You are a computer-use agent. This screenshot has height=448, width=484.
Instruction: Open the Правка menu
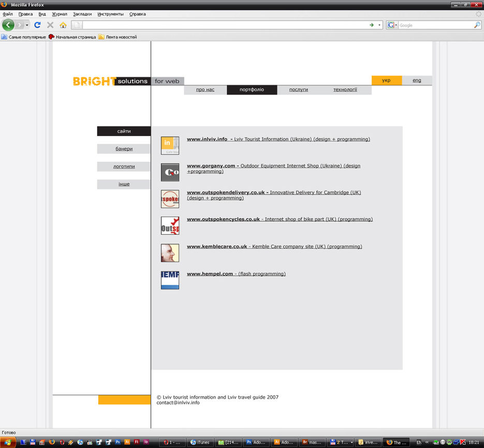tap(25, 14)
